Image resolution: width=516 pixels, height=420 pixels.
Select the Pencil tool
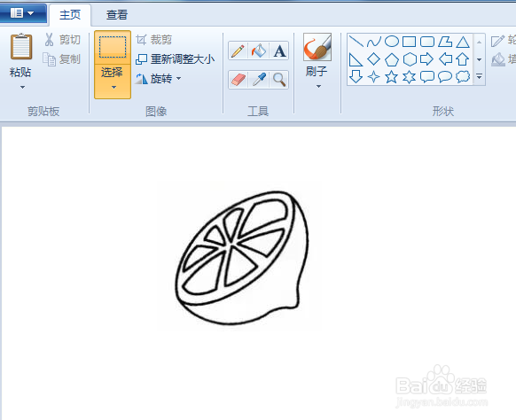238,51
